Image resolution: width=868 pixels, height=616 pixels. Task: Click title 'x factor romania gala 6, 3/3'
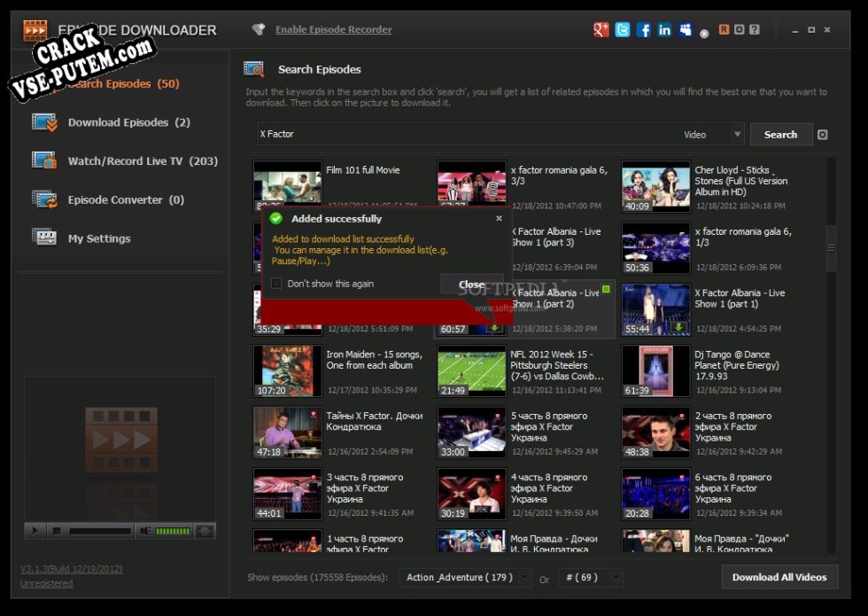pyautogui.click(x=559, y=175)
